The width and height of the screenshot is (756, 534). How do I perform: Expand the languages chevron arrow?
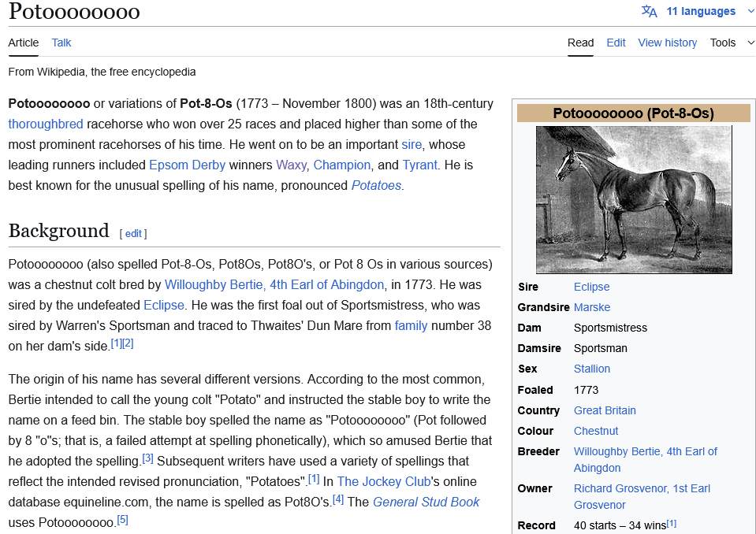pyautogui.click(x=750, y=12)
